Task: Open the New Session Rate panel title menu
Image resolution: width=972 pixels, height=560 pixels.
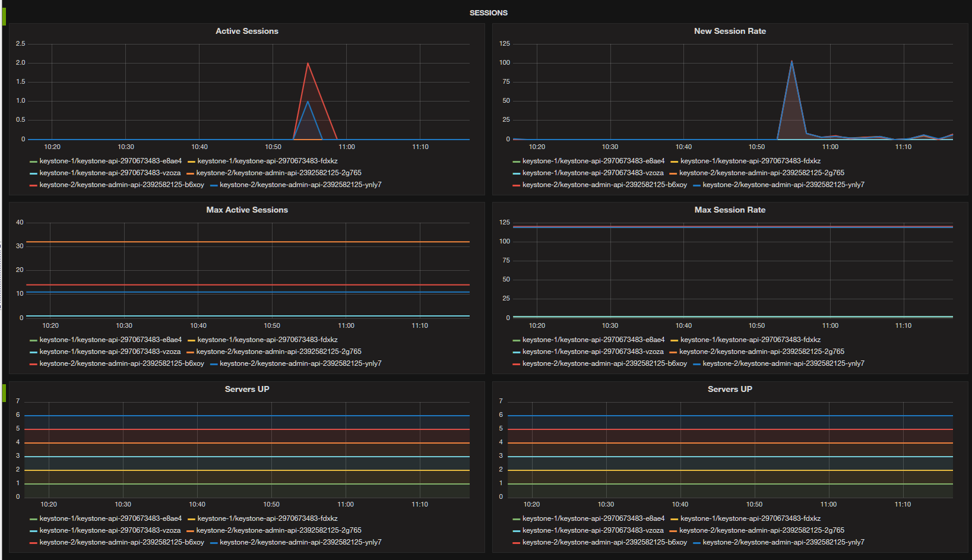Action: [x=730, y=31]
